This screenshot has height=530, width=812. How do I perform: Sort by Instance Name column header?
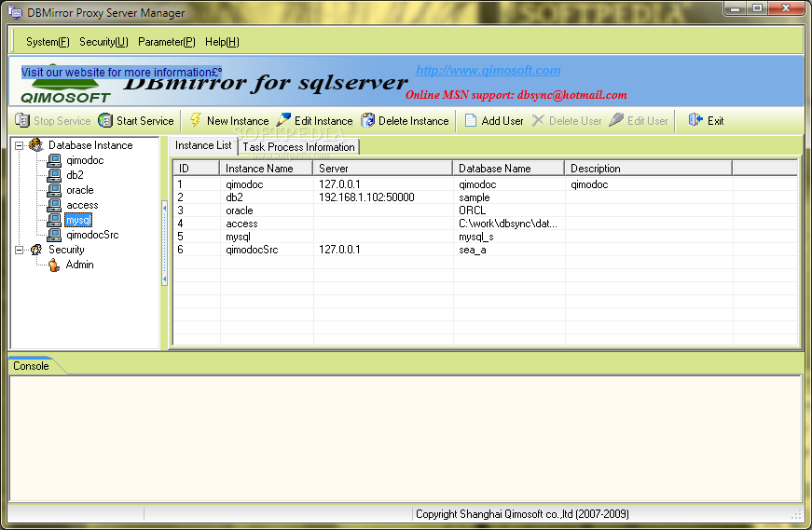(x=267, y=169)
